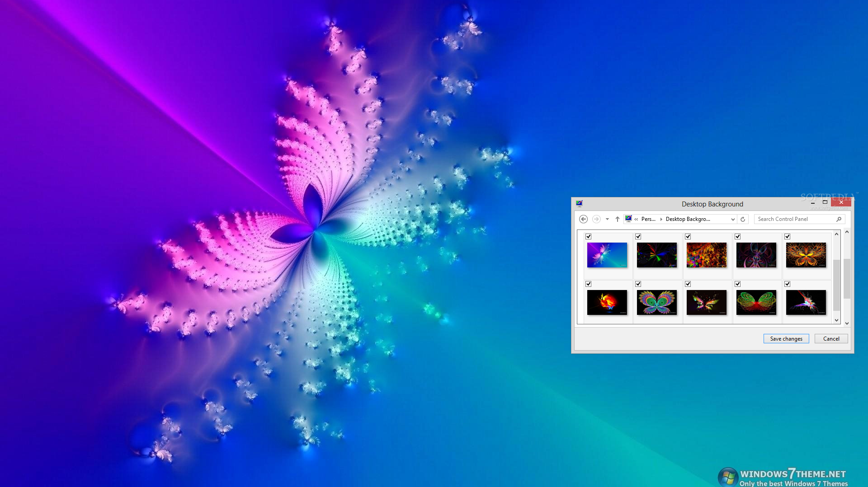The image size is (868, 487).
Task: Close the Desktop Background window
Action: [841, 202]
